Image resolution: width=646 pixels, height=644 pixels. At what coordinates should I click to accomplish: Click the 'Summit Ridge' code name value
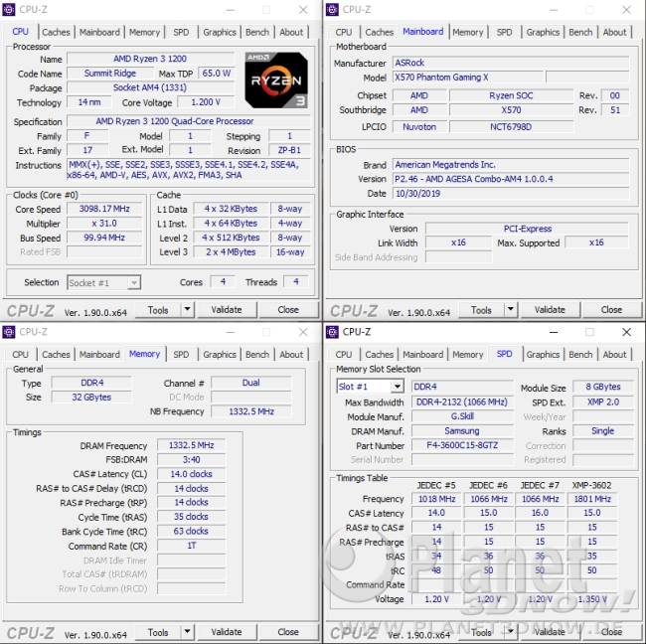click(x=110, y=74)
